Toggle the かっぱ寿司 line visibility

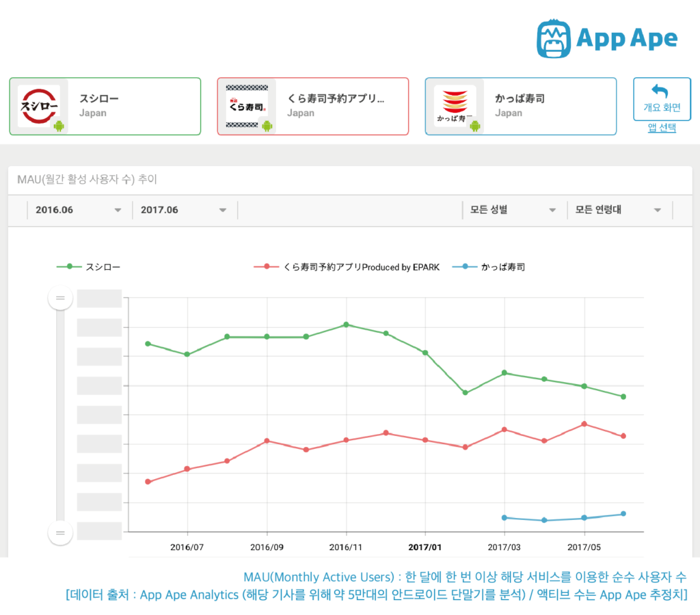coord(499,266)
